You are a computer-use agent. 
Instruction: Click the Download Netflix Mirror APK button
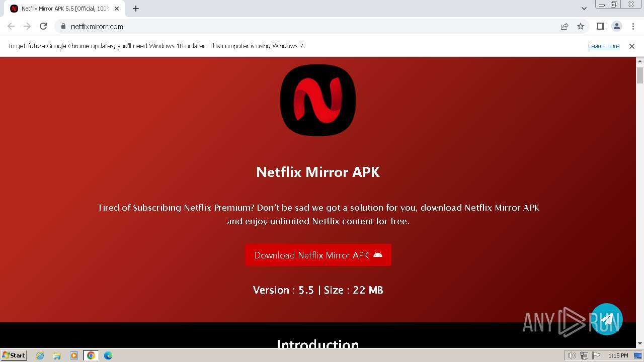(x=318, y=255)
